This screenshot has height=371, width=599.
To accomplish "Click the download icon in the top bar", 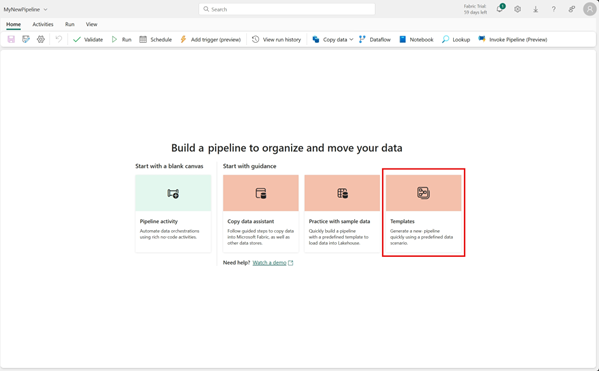I will (x=536, y=9).
